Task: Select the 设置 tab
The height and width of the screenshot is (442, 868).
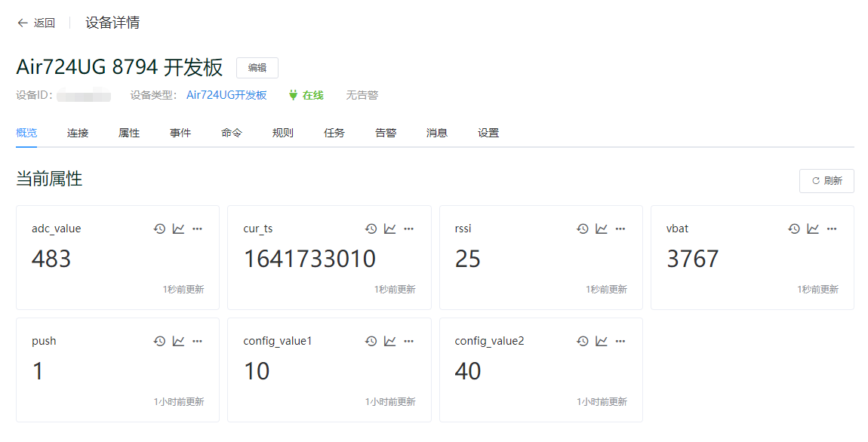Action: pos(488,133)
